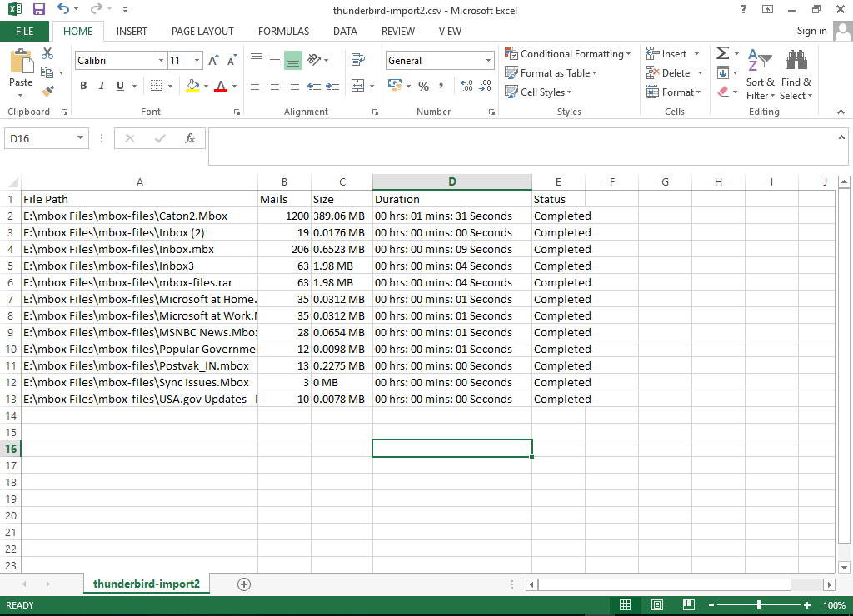This screenshot has width=853, height=616.
Task: Activate the Format Painter brush
Action: point(47,91)
